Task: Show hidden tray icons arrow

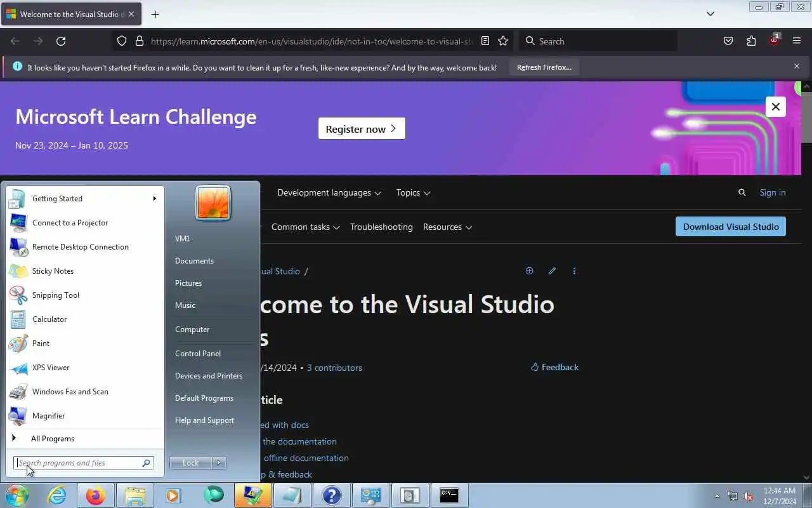Action: [717, 496]
